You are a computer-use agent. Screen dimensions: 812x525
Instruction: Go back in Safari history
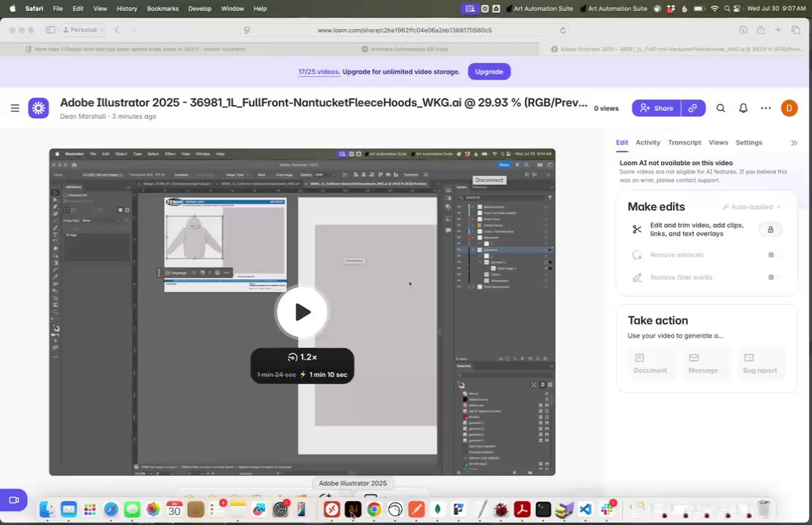[x=117, y=30]
